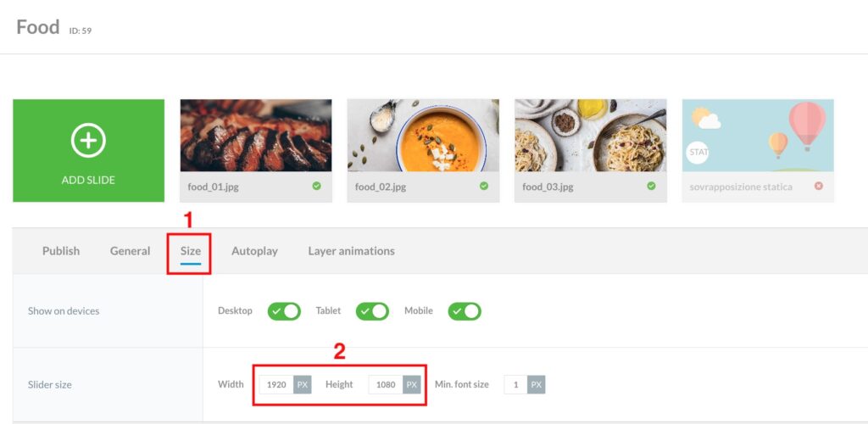The height and width of the screenshot is (424, 868).
Task: Click the Width input field
Action: click(276, 384)
